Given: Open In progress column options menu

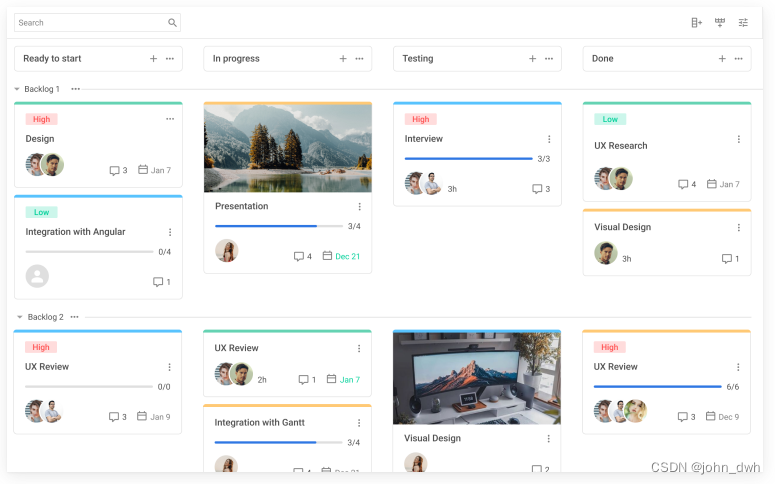Looking at the screenshot, I should coord(359,59).
